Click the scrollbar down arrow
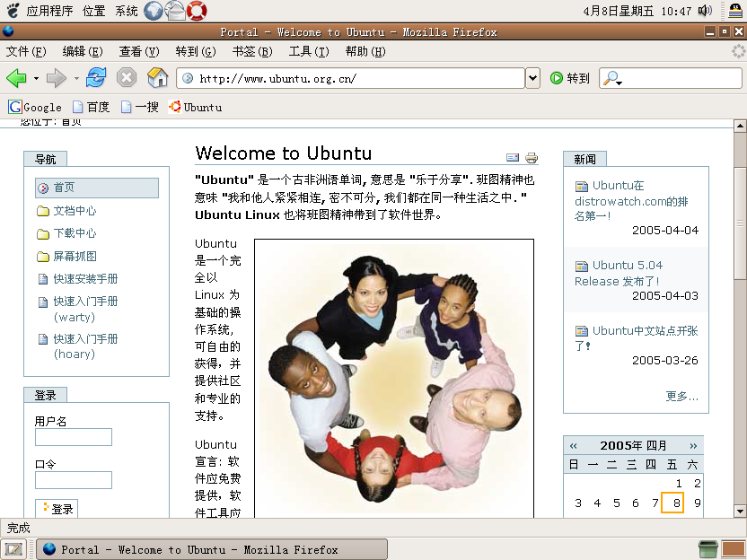 tap(740, 512)
